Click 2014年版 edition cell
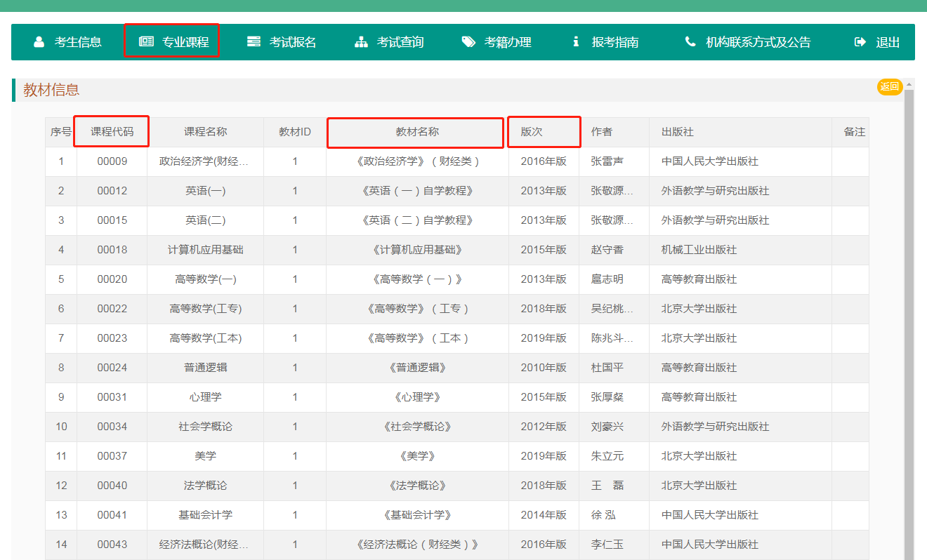Image resolution: width=927 pixels, height=560 pixels. tap(544, 515)
